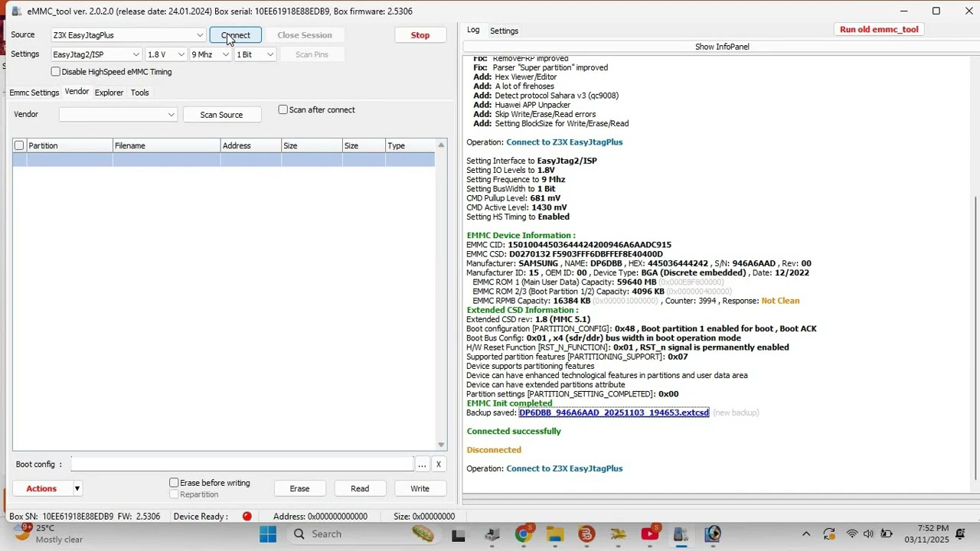Open the Source dropdown Z3X EasyJtagPlus
Image resolution: width=980 pixels, height=551 pixels.
pos(128,35)
